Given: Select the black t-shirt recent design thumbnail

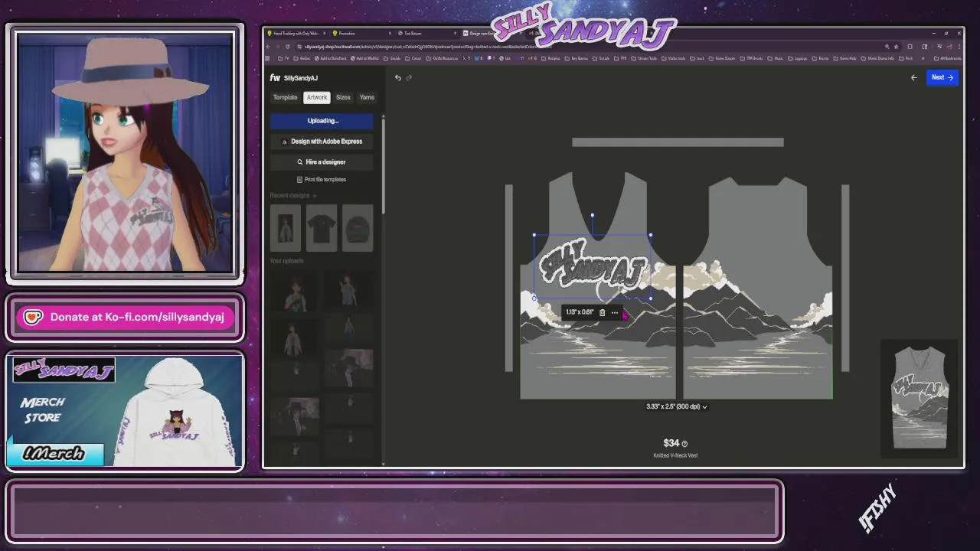Looking at the screenshot, I should coord(322,227).
